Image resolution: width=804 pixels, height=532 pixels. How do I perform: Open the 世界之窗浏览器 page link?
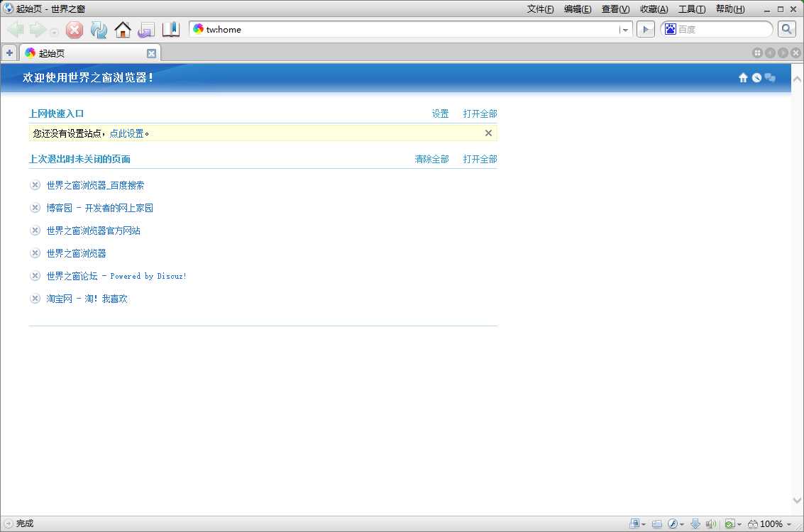(x=77, y=253)
